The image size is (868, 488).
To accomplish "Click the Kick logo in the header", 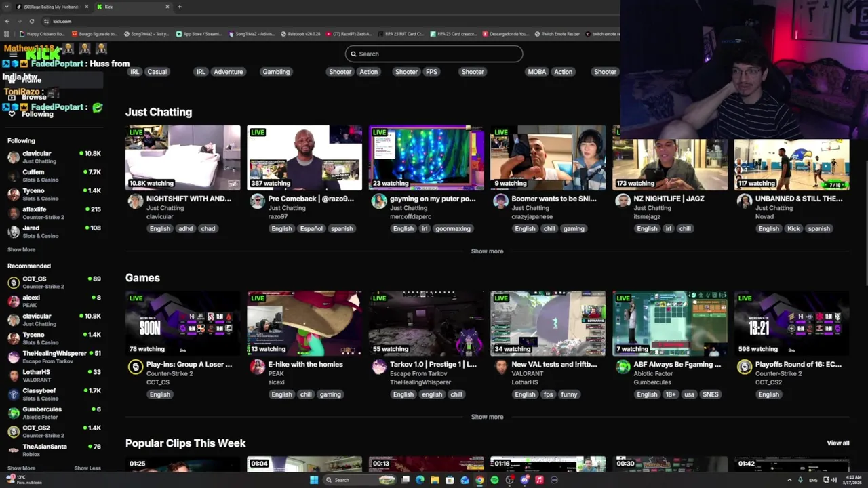I will click(x=43, y=54).
